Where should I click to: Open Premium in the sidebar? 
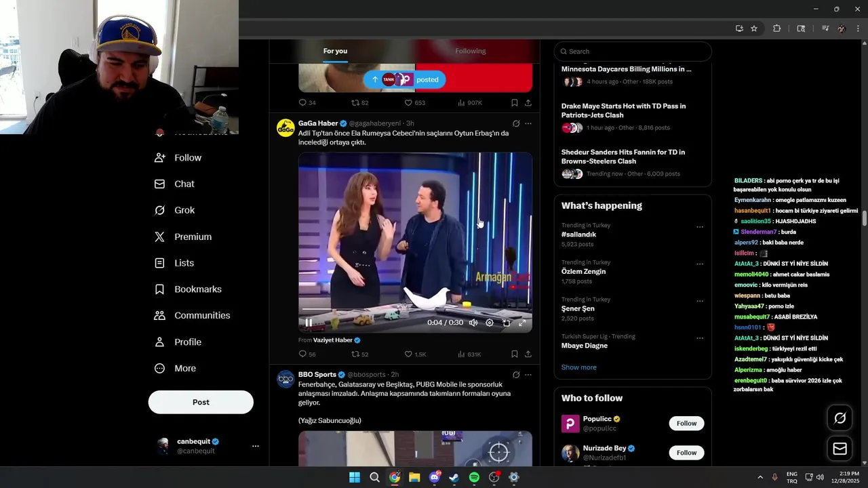(x=183, y=237)
